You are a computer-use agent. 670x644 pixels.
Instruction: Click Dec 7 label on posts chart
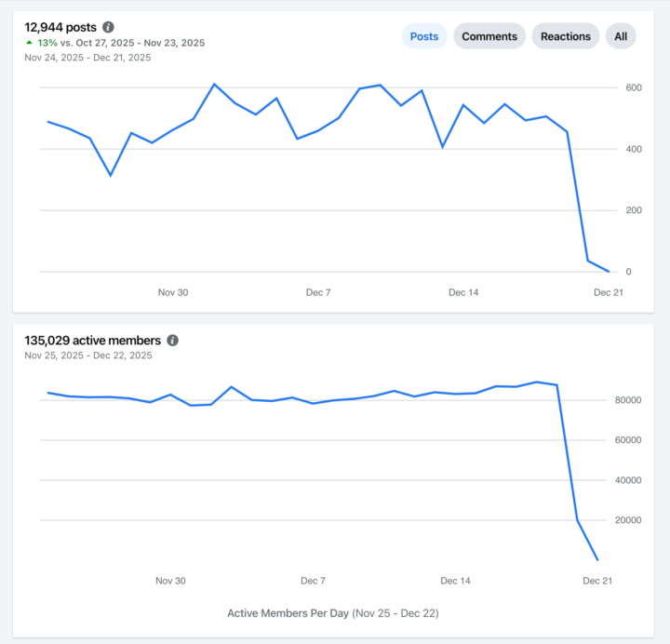click(x=318, y=292)
